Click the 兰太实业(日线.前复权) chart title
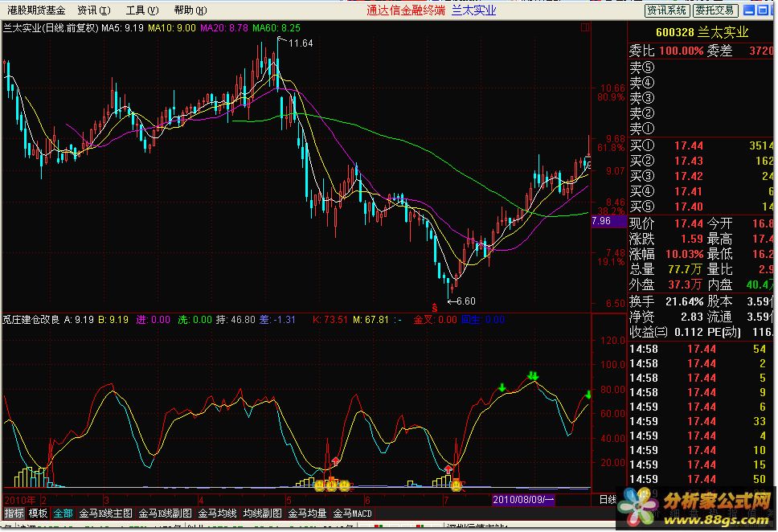The height and width of the screenshot is (532, 778). tap(51, 28)
